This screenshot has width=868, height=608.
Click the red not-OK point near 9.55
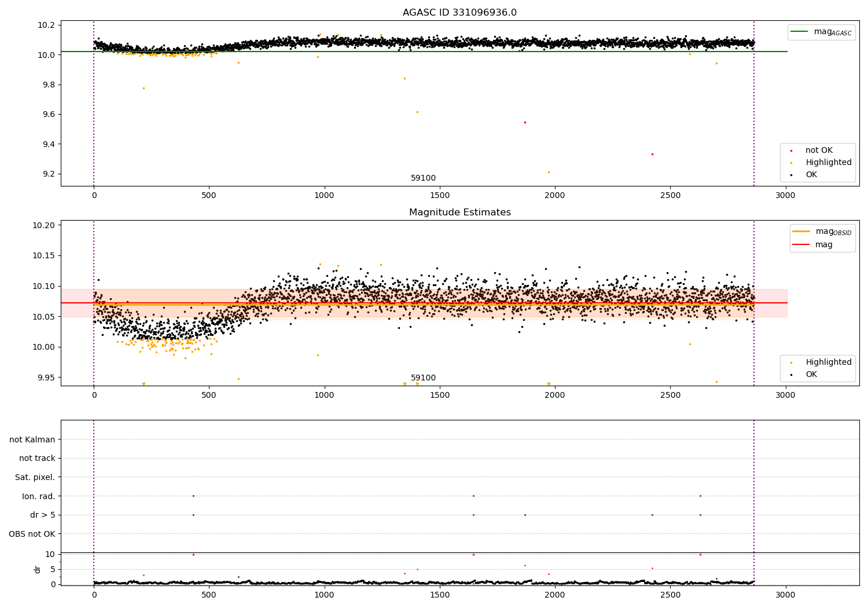(x=525, y=122)
